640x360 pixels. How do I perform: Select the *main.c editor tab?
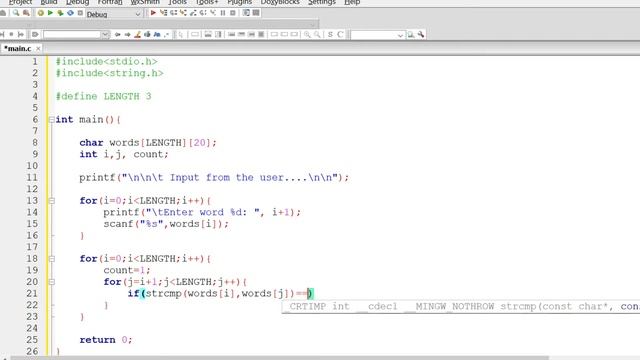tap(18, 49)
